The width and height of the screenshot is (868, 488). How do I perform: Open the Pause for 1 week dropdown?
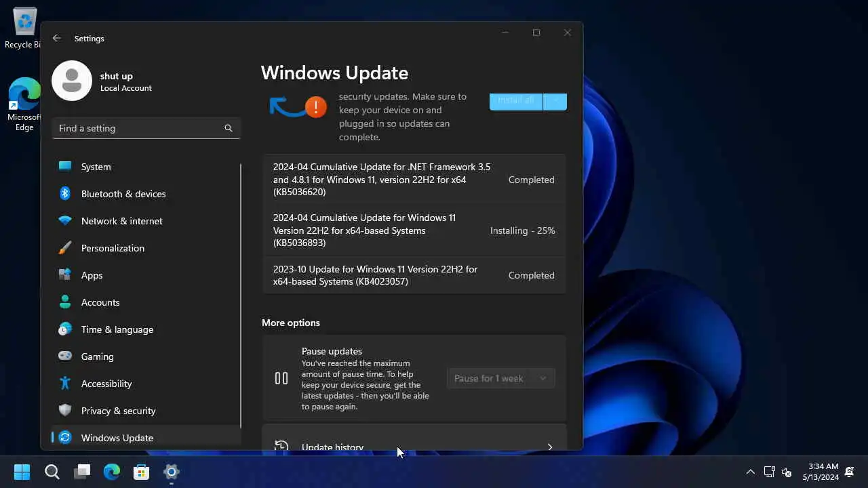point(501,378)
